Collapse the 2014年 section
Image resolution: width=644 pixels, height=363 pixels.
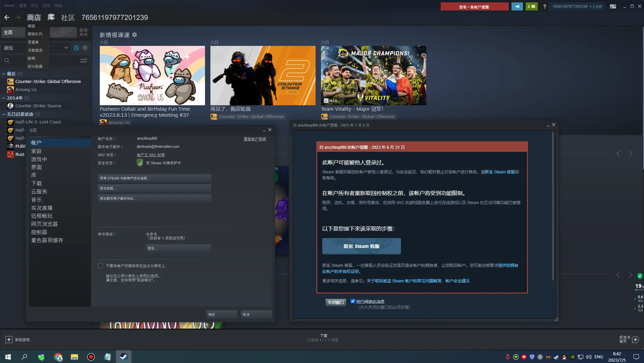[4, 98]
